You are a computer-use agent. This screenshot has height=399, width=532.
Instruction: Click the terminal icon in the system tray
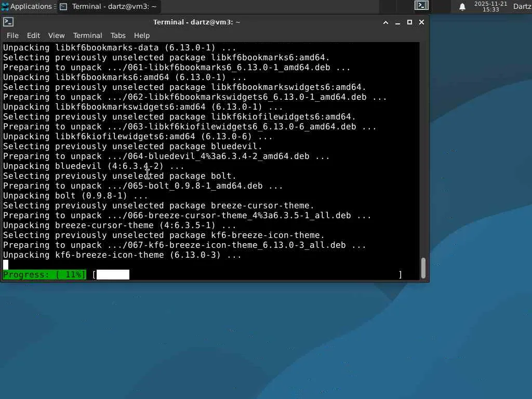421,5
